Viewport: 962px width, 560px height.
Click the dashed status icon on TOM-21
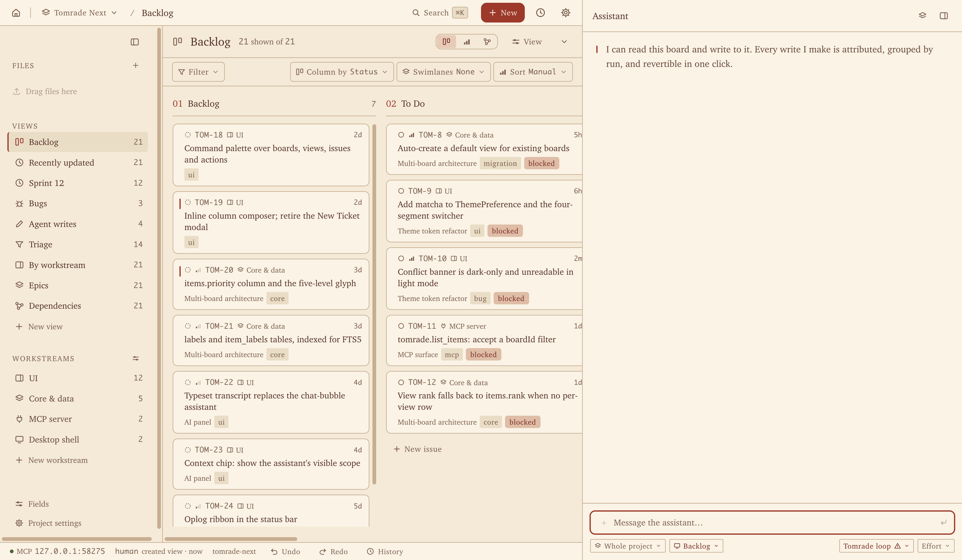tap(187, 326)
